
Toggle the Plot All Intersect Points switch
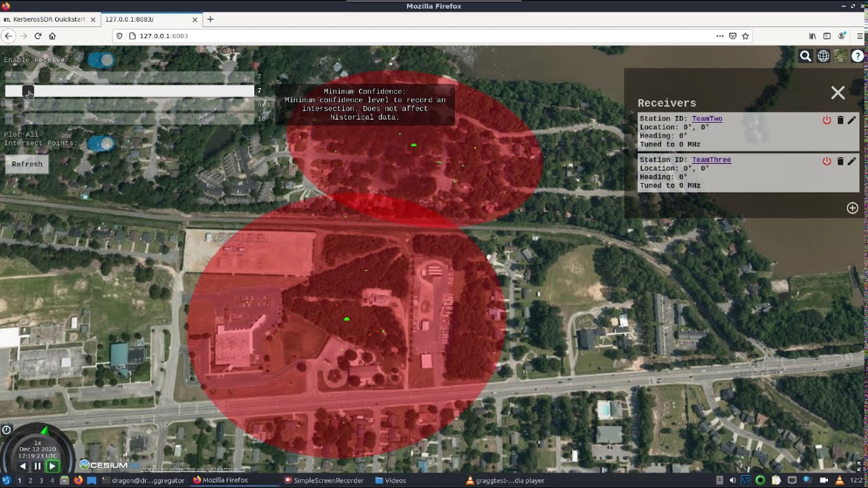[101, 143]
